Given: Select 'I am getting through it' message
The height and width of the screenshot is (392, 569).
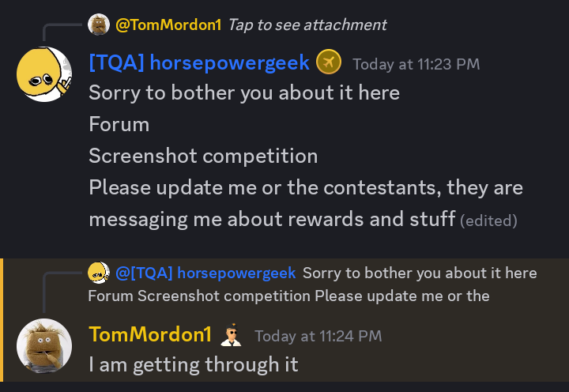Looking at the screenshot, I should [194, 364].
